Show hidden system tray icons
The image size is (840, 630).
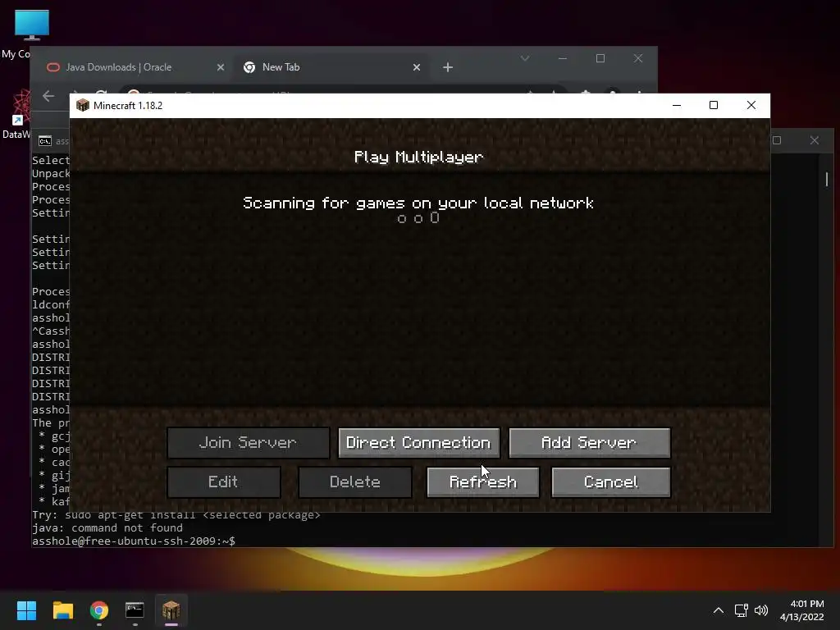(x=719, y=610)
